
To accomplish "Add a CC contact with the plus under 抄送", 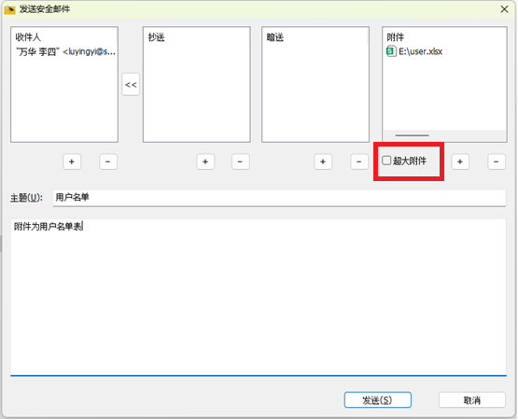I will 205,161.
